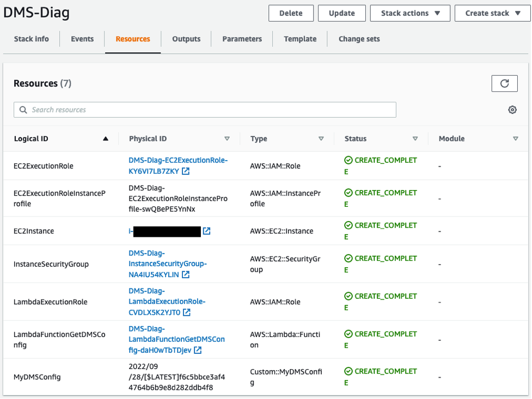Click the InstanceSecurityGroup logical ID cell
Screen dimensions: 532x399
(x=51, y=264)
